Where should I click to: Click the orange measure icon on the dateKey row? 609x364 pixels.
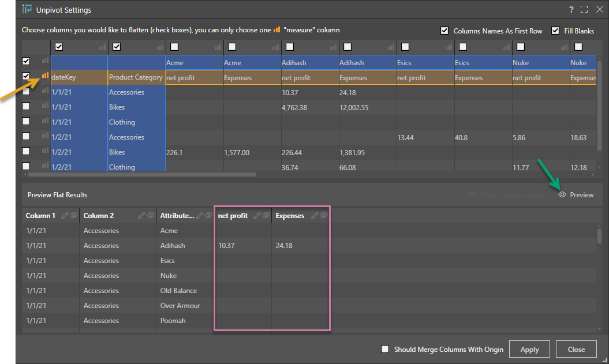(45, 75)
